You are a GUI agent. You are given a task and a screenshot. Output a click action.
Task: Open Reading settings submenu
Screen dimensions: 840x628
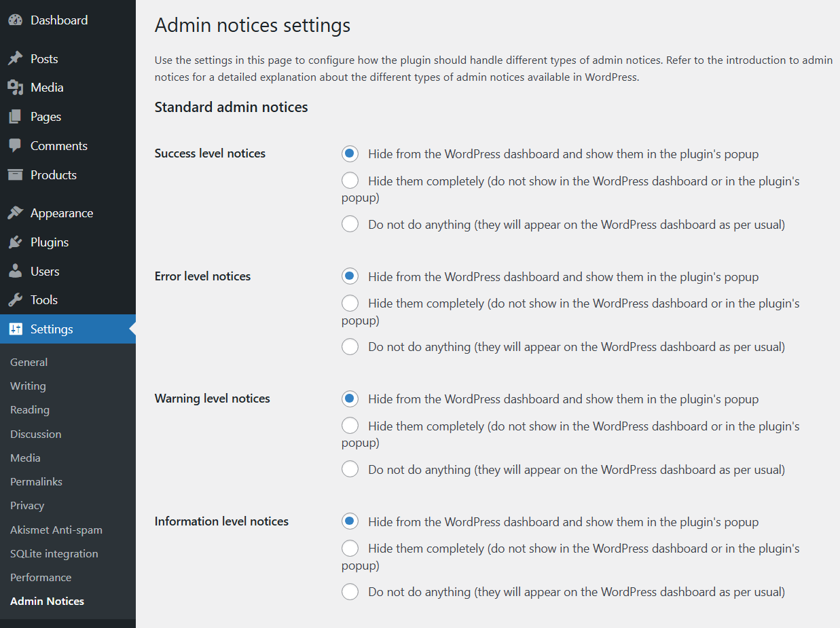tap(30, 410)
